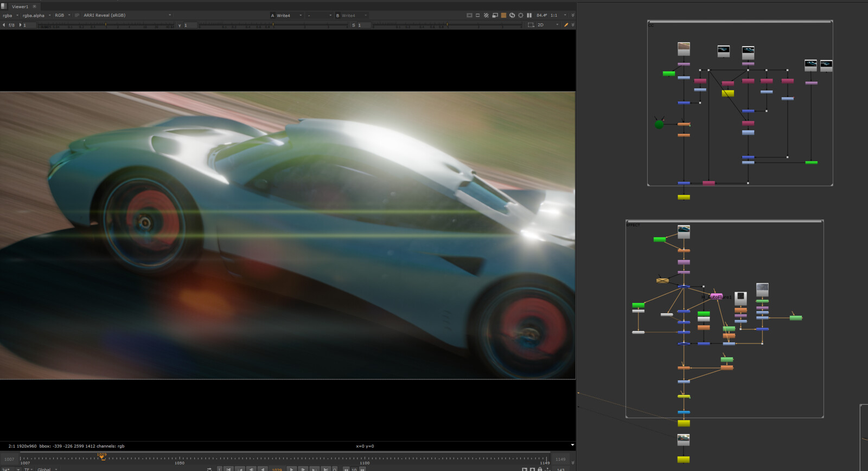Click the 1:1 zoom ratio button

pyautogui.click(x=554, y=15)
